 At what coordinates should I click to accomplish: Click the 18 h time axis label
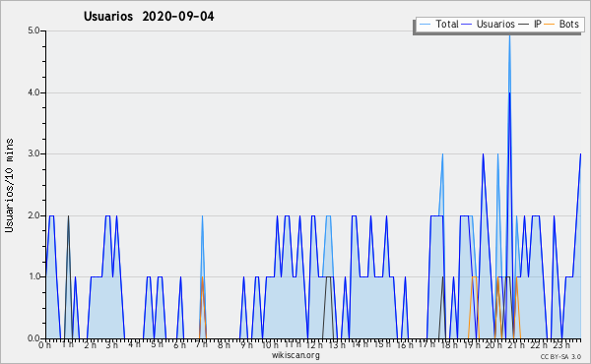449,344
